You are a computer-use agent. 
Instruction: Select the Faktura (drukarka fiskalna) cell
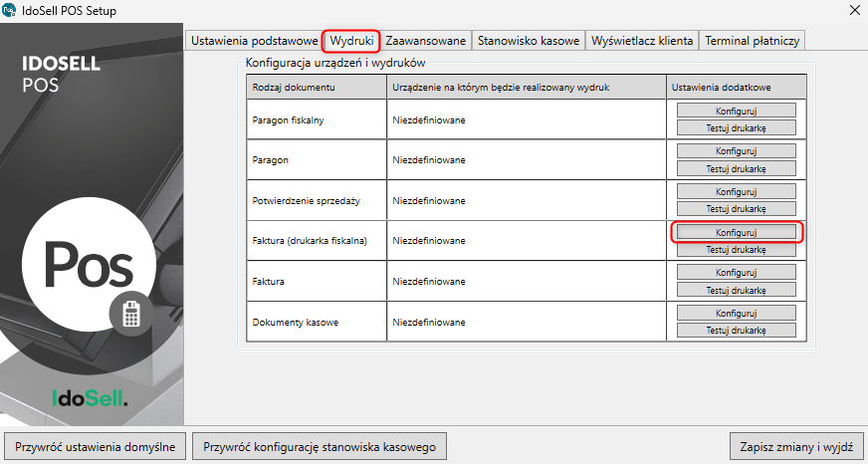coord(317,241)
